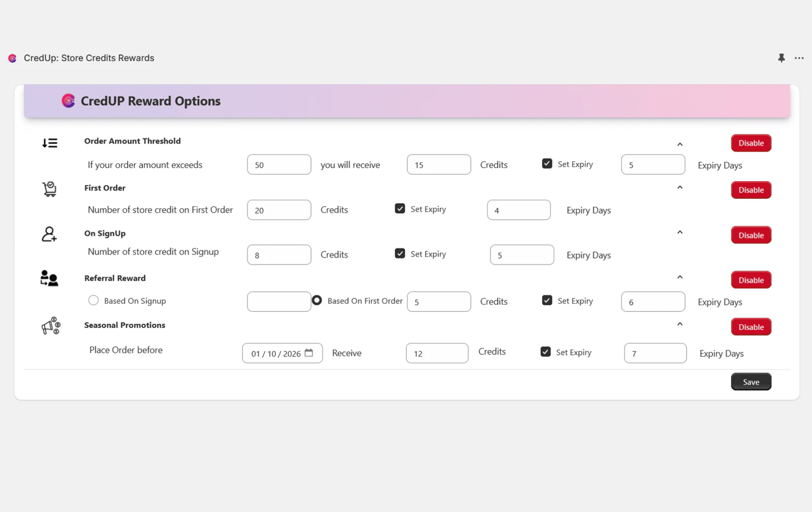Screen dimensions: 812x512
Task: Select the Based On Signup radio option
Action: coord(93,300)
